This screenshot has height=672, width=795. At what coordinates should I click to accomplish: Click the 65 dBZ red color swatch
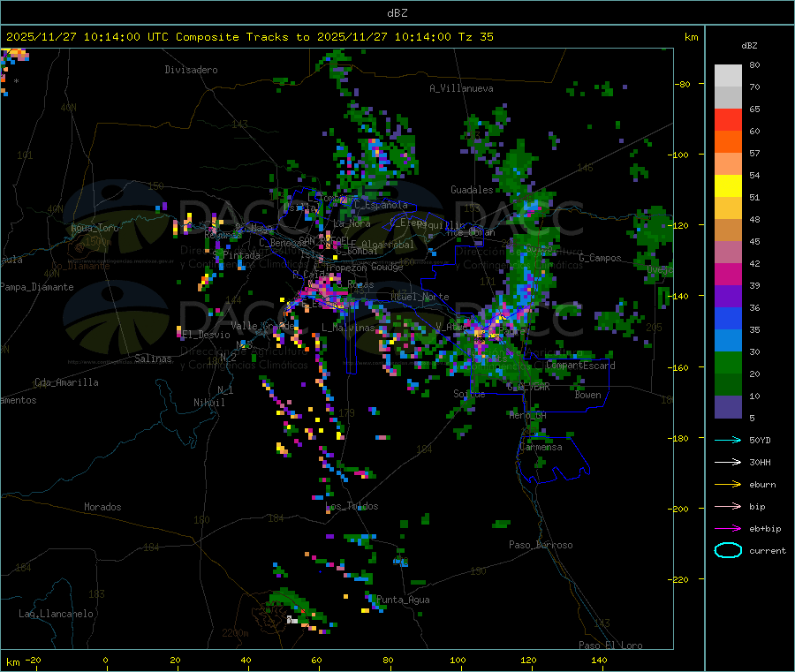pyautogui.click(x=728, y=119)
